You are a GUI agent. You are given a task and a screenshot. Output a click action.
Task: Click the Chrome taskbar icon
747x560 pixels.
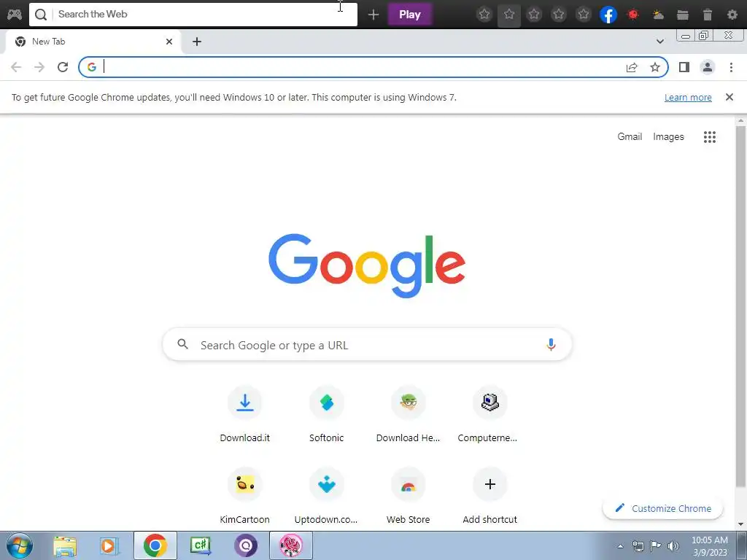(155, 545)
